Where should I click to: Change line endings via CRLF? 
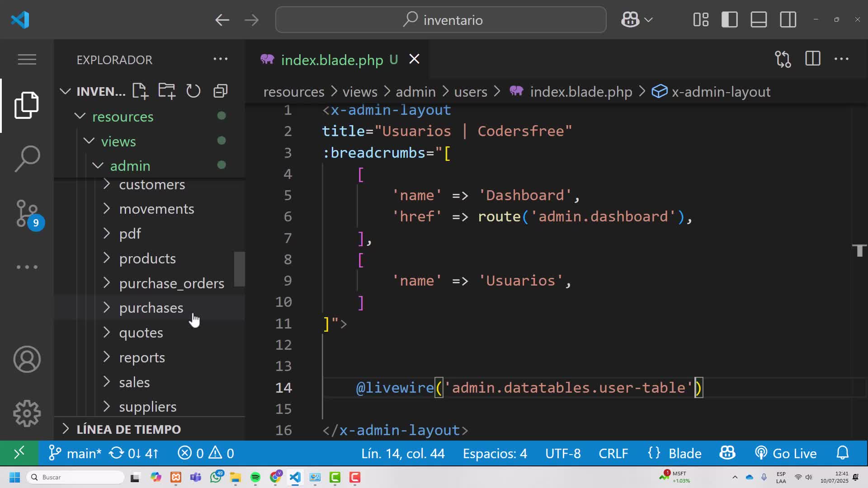coord(613,453)
